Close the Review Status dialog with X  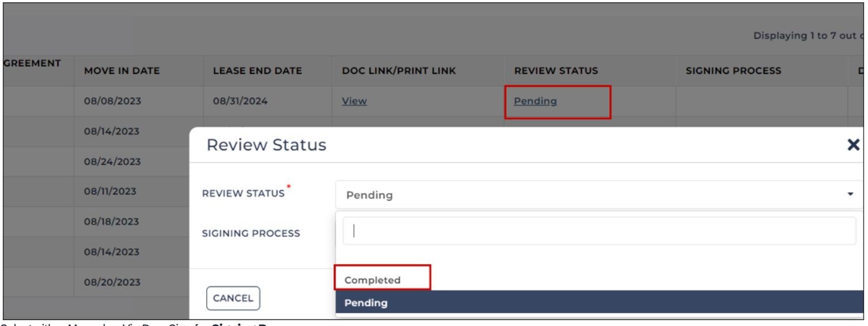853,145
